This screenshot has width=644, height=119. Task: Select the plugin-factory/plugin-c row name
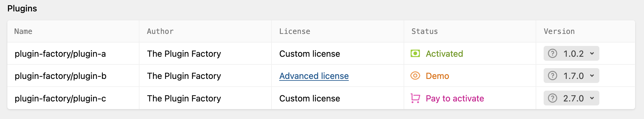(60, 98)
